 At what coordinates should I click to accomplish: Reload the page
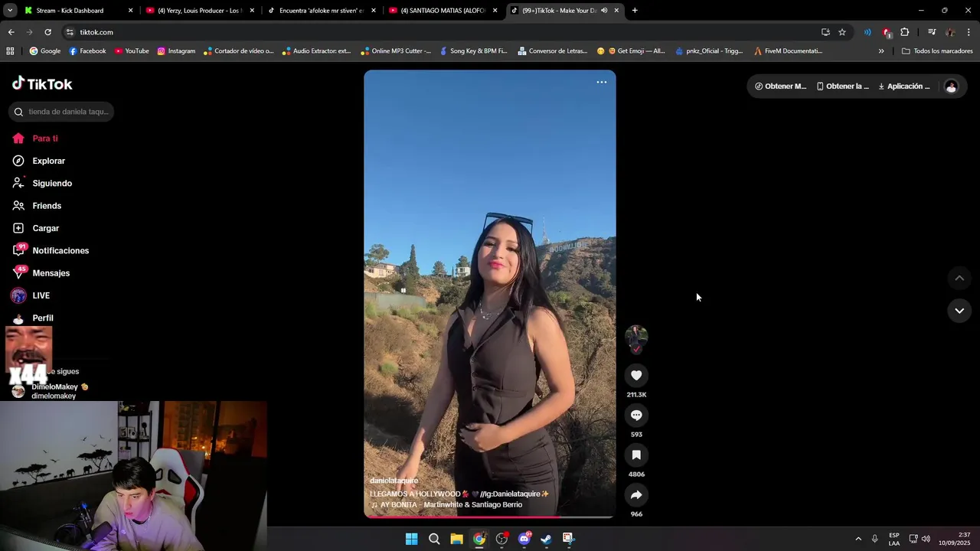click(x=47, y=32)
